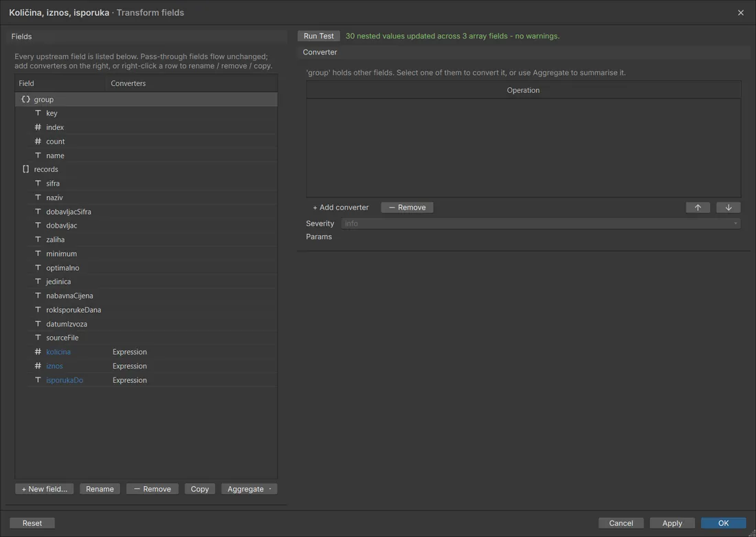Viewport: 756px width, 537px height.
Task: Run the test
Action: [319, 36]
